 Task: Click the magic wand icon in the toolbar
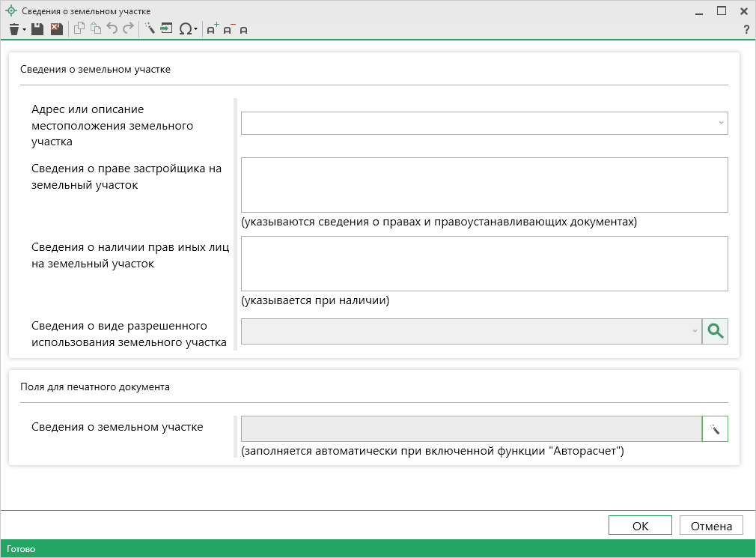[150, 29]
